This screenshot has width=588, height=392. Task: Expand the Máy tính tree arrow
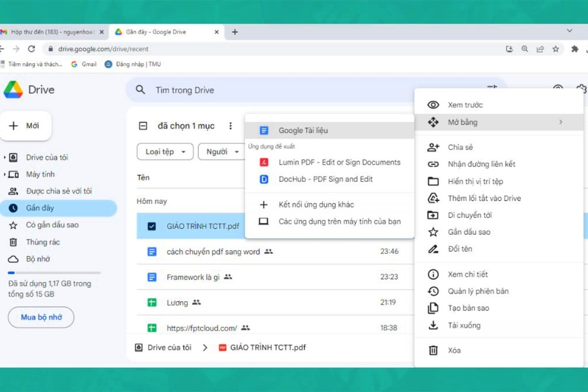coord(5,174)
